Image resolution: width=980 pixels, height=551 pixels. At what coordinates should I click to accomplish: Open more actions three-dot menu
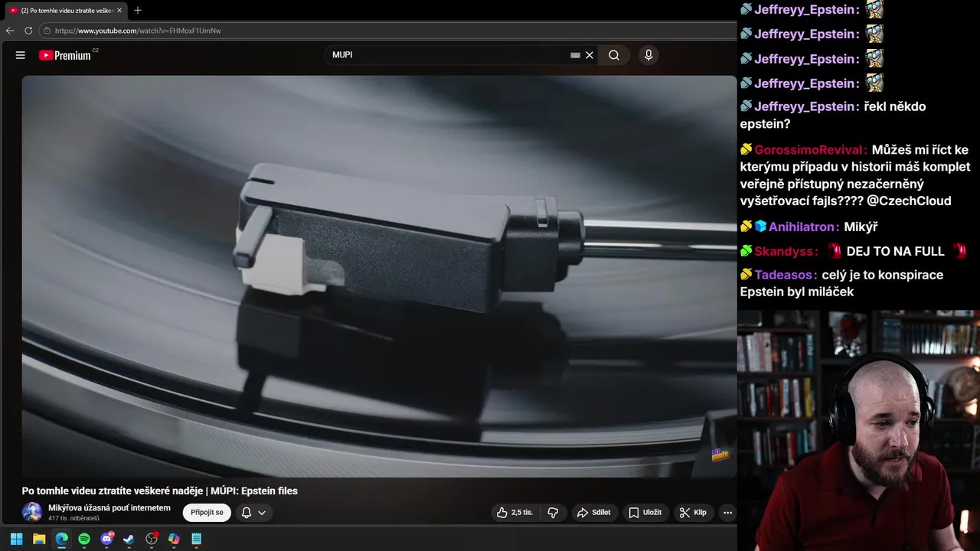[727, 513]
